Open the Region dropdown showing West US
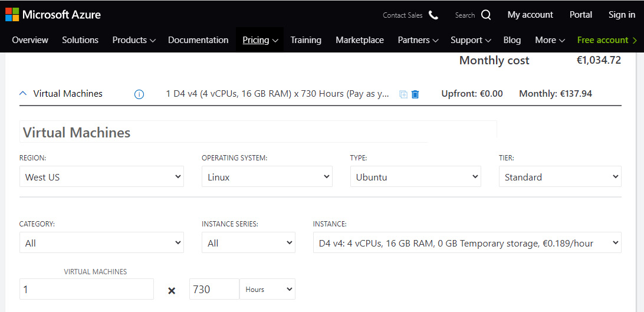 click(x=101, y=176)
